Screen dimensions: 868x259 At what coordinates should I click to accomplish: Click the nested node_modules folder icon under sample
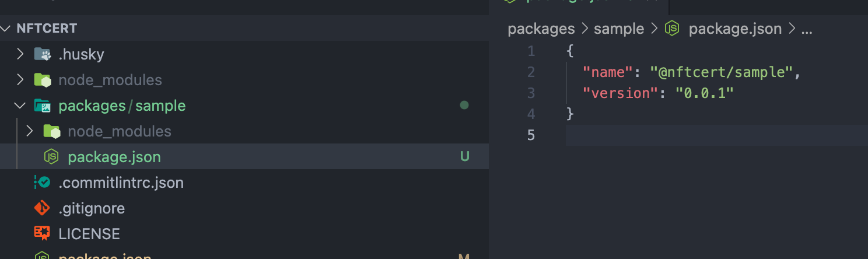(x=52, y=131)
